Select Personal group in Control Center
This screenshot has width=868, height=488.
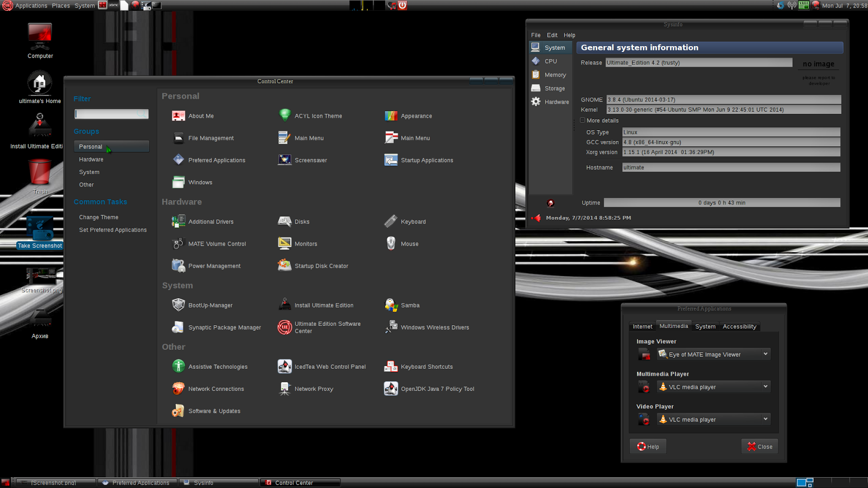click(111, 146)
